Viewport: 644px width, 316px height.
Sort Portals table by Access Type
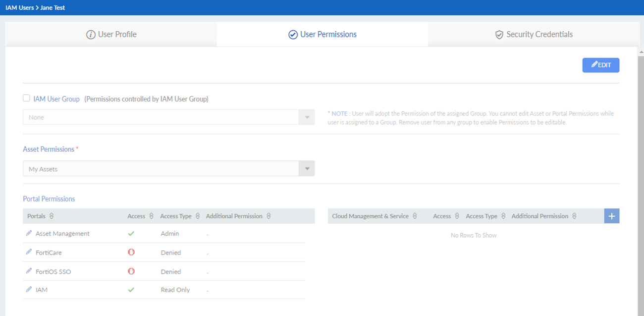[x=198, y=216]
